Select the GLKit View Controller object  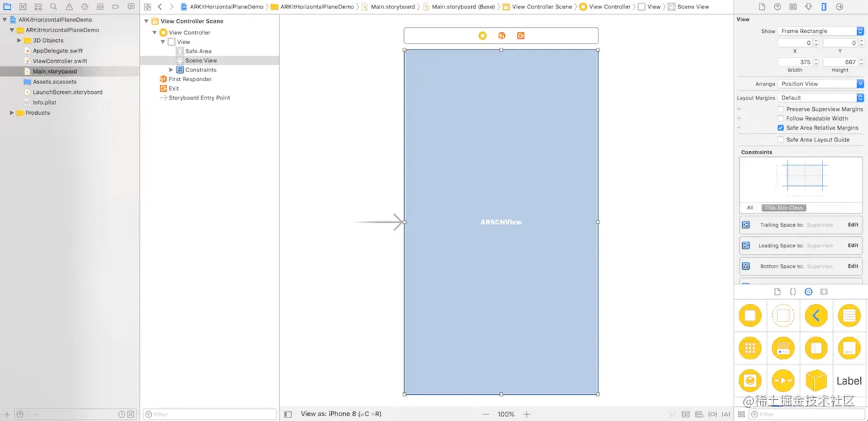[x=750, y=381]
